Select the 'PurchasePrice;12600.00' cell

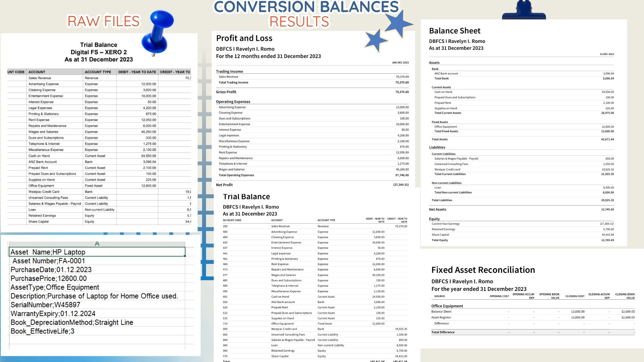[97, 279]
